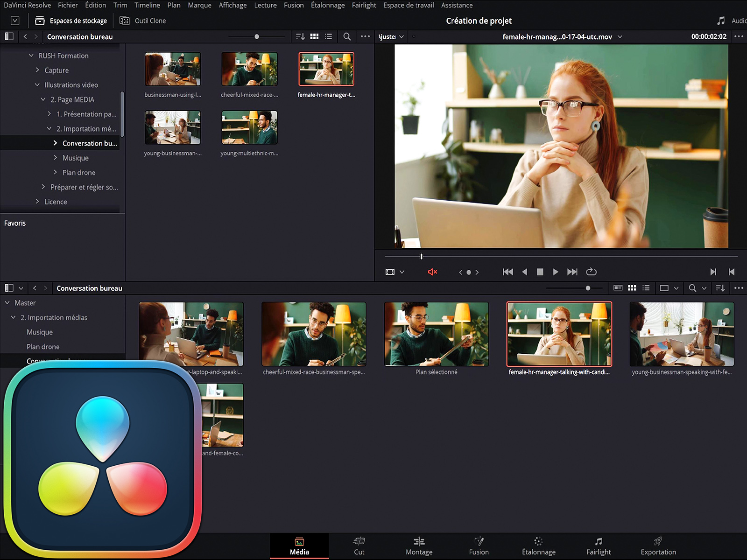This screenshot has height=560, width=747.
Task: Select the young-multiethnic clip thumbnail
Action: coord(249,127)
